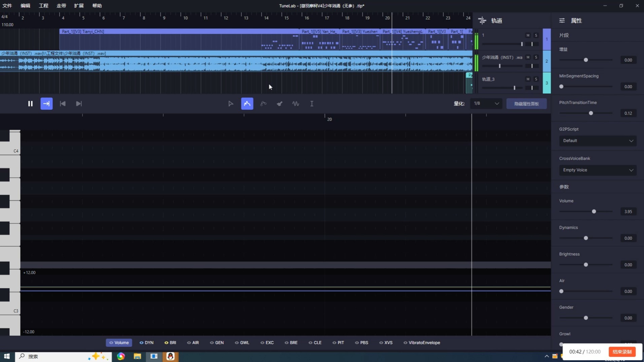Open the 工程 menu

[x=43, y=6]
